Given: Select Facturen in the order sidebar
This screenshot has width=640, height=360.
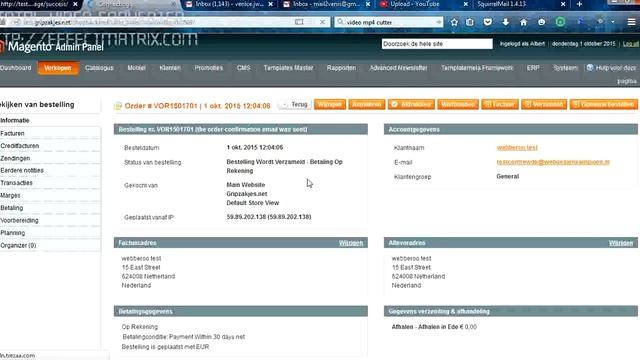Looking at the screenshot, I should pos(50,133).
